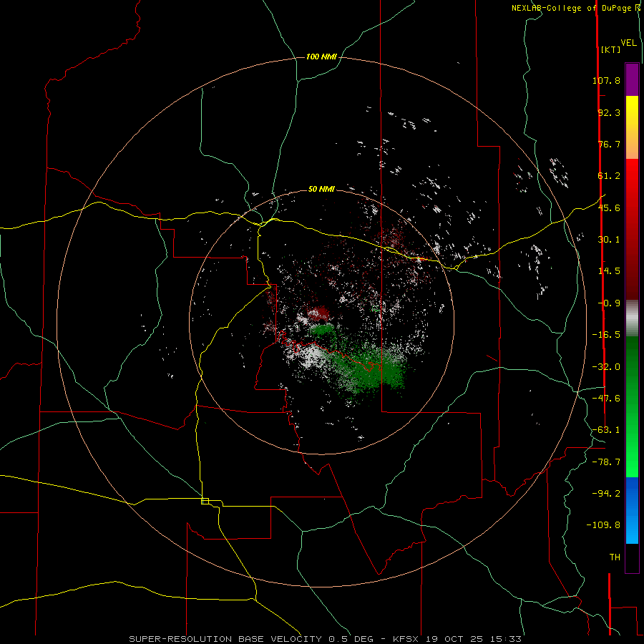The image size is (644, 644).
Task: Select the -0.9 velocity scale value
Action: pos(609,303)
